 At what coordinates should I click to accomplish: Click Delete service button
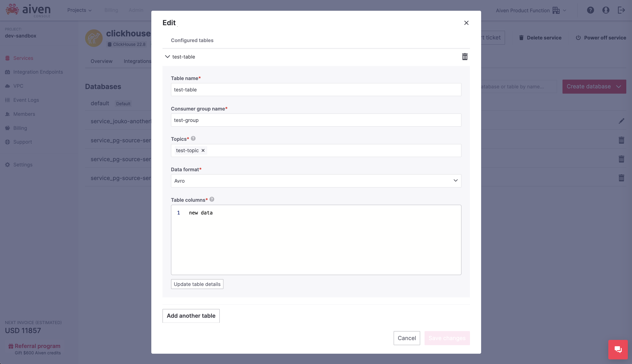pyautogui.click(x=540, y=38)
